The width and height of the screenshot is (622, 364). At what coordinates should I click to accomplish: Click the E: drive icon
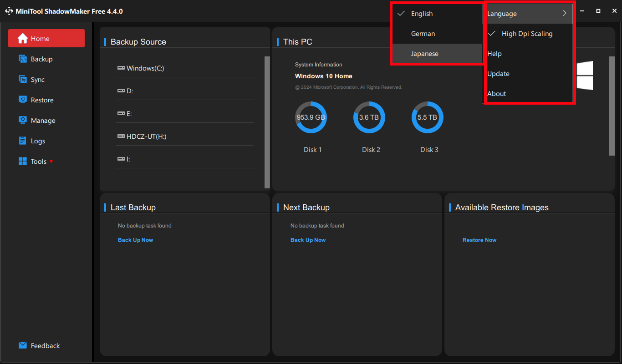[x=121, y=113]
